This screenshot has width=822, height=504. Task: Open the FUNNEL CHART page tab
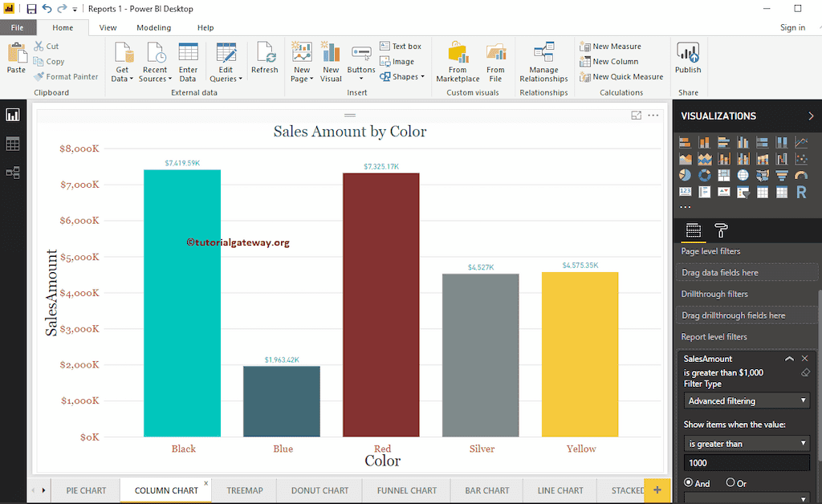(x=407, y=490)
